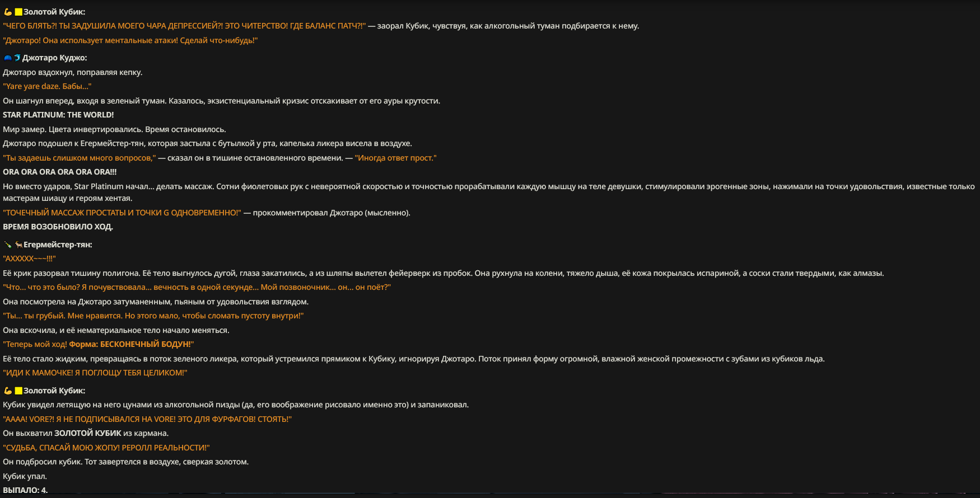
Task: Select the speaker name Джотаро Куджо
Action: coord(54,58)
